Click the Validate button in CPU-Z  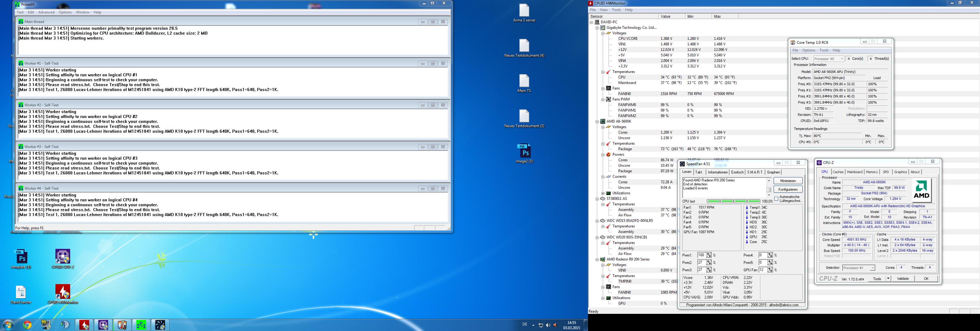click(x=903, y=279)
